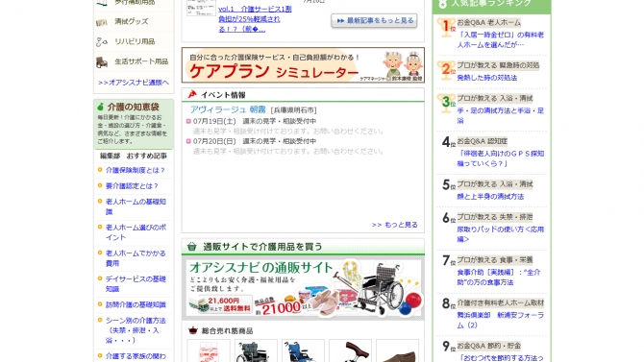Click the shopping basket icon
The image size is (644, 362).
pos(192,247)
